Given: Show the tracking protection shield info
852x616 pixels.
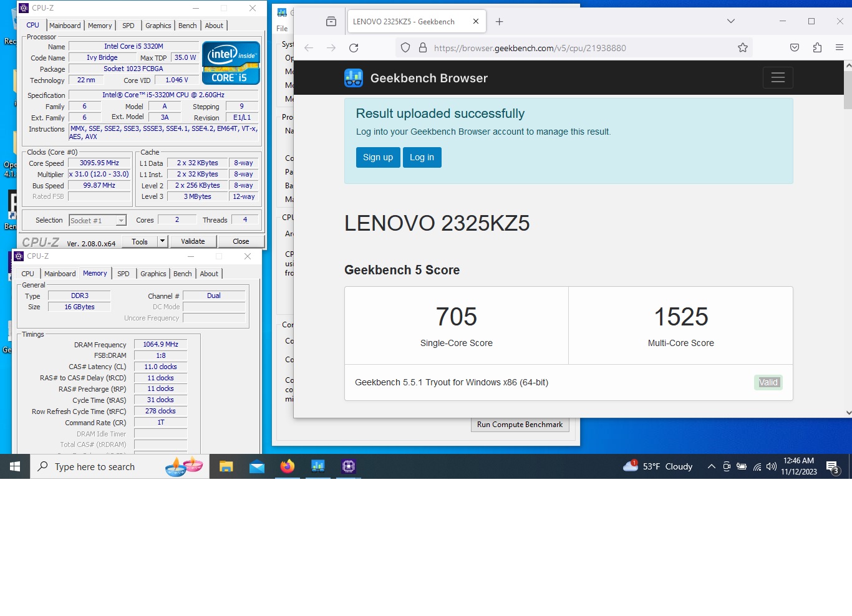Looking at the screenshot, I should (405, 48).
